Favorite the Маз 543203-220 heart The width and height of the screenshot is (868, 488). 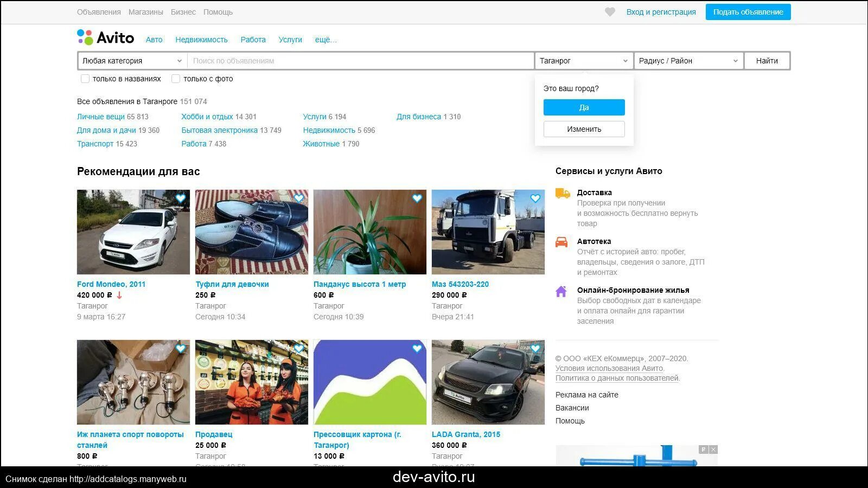tap(535, 198)
